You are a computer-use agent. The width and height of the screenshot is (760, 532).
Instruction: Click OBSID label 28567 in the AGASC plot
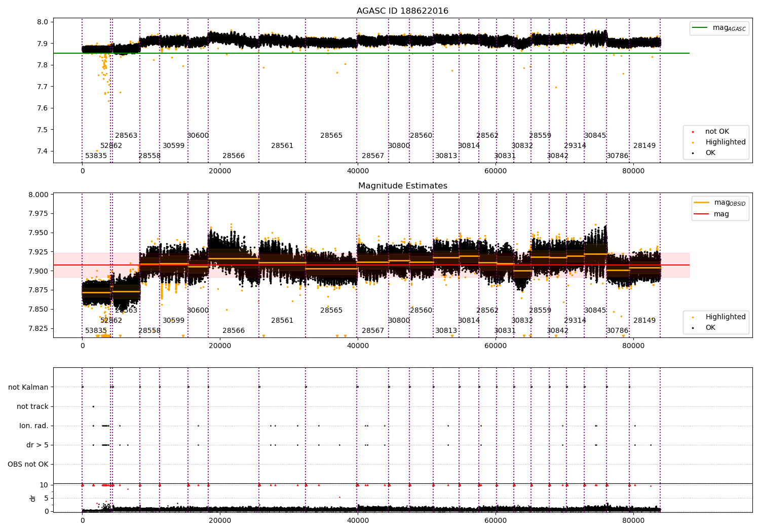[373, 156]
